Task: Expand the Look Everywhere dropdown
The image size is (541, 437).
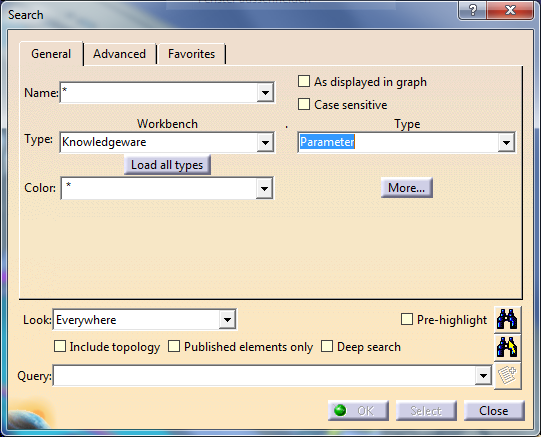Action: 227,319
